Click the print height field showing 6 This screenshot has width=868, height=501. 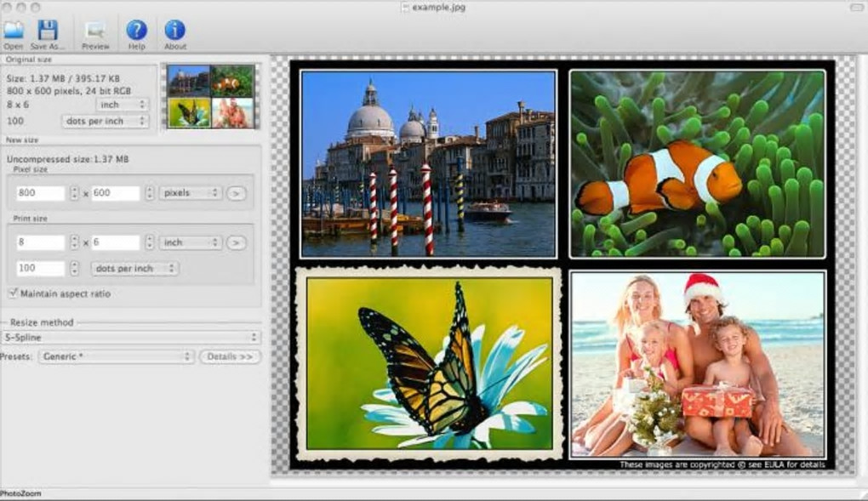115,242
